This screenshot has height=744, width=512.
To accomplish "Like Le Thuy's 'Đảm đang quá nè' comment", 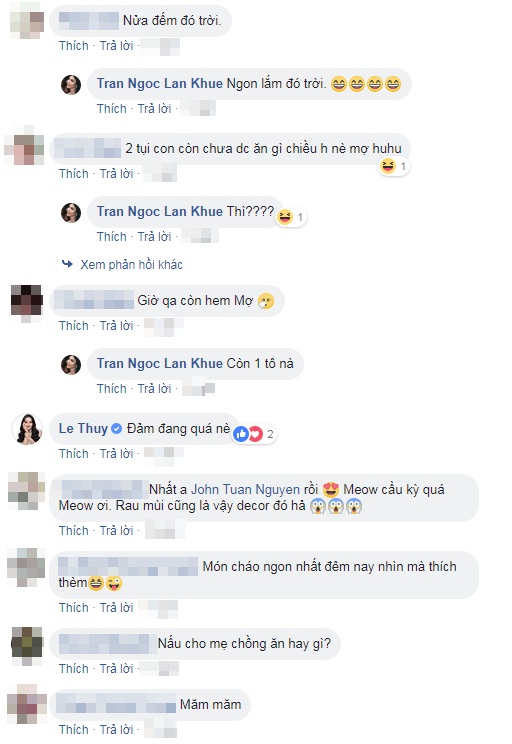I will coord(74,454).
